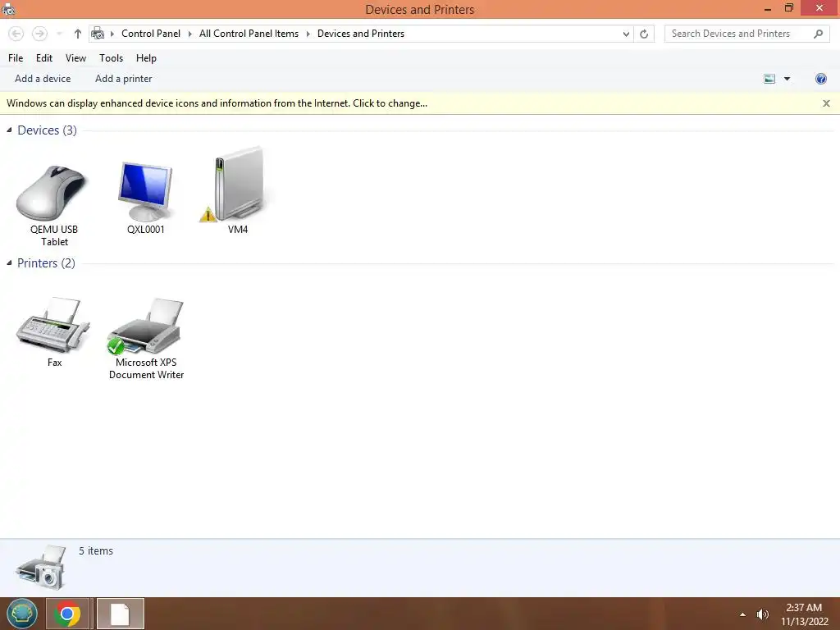The height and width of the screenshot is (630, 840).
Task: Click Add a device
Action: point(43,79)
